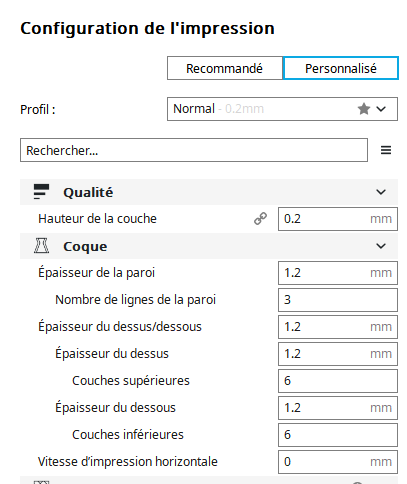Click the Épaisseur du dessus/dessous label
Viewport: 407px width, 484px height.
[120, 327]
